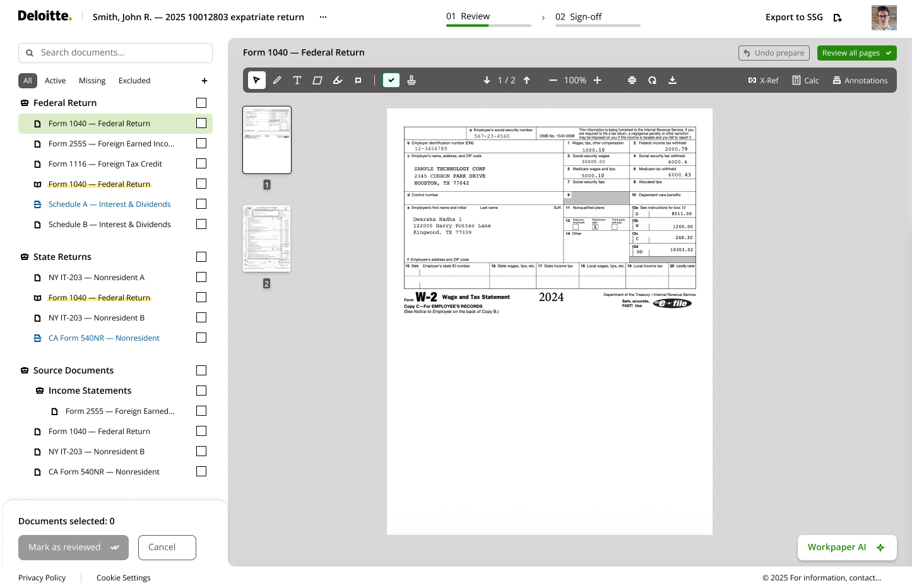The image size is (912, 588).
Task: Select the highlighter tool
Action: click(x=338, y=80)
